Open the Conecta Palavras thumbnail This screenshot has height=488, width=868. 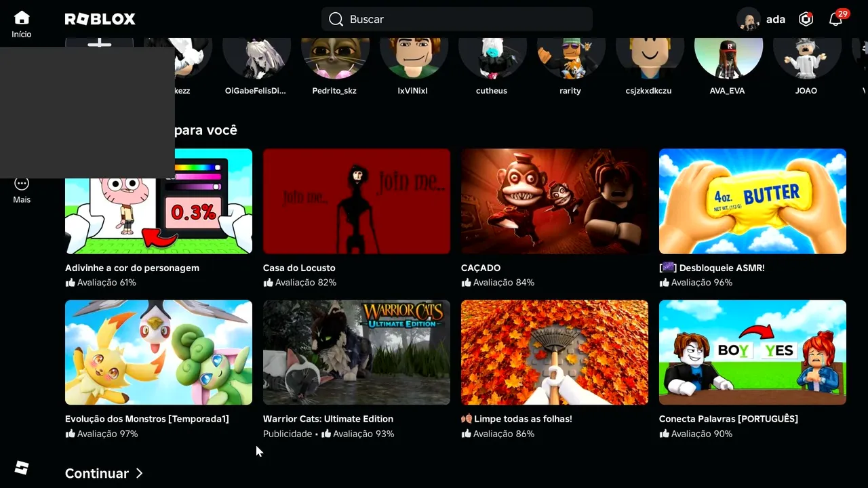point(753,352)
